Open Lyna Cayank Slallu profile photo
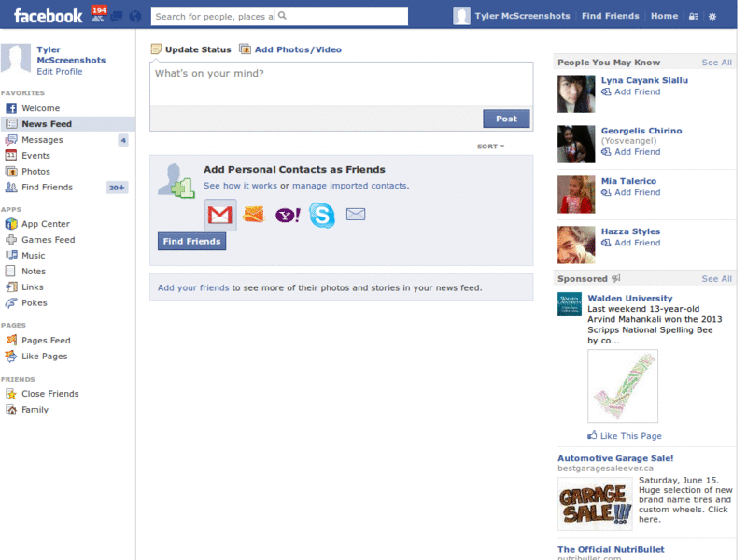This screenshot has width=747, height=560. coord(576,94)
